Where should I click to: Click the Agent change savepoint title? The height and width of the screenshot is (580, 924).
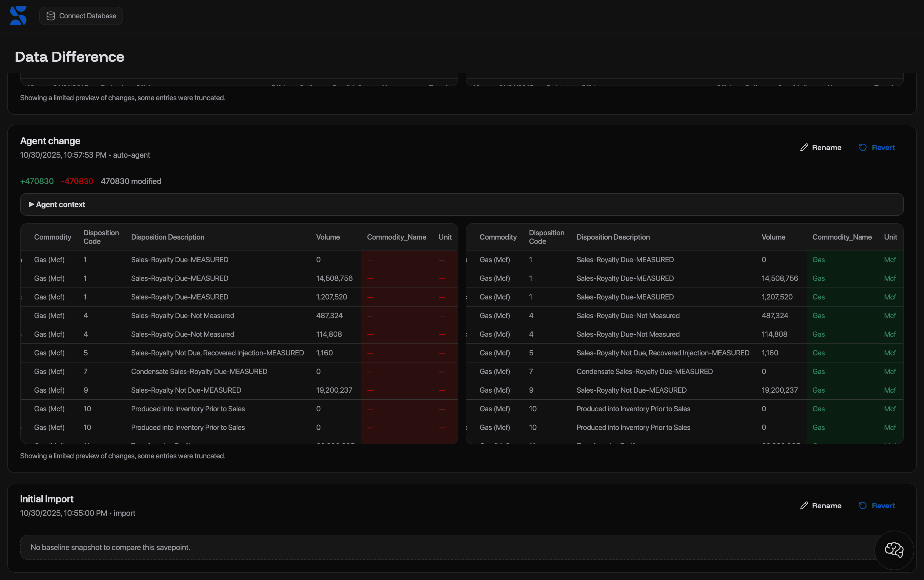click(50, 141)
